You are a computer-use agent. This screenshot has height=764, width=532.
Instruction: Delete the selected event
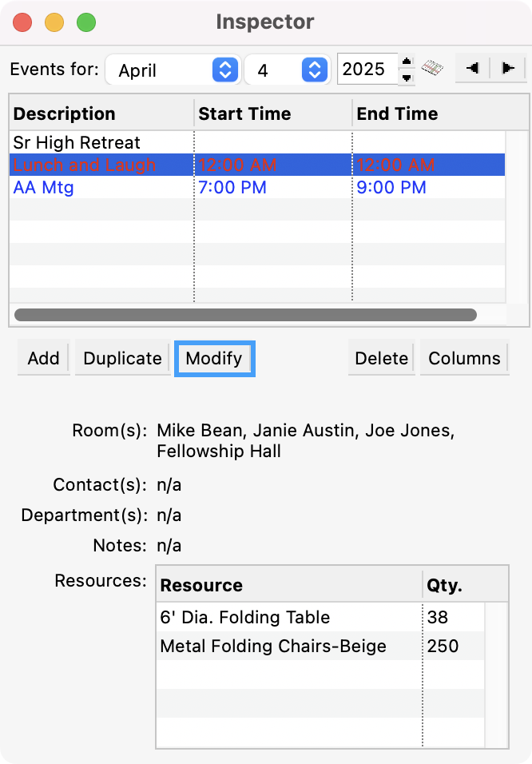pos(381,359)
